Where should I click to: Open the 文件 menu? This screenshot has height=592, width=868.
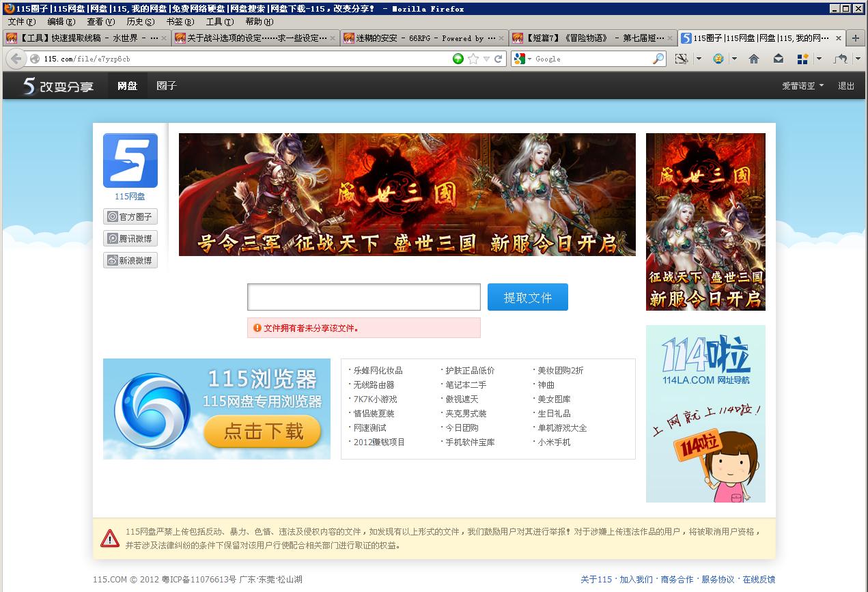[x=21, y=22]
